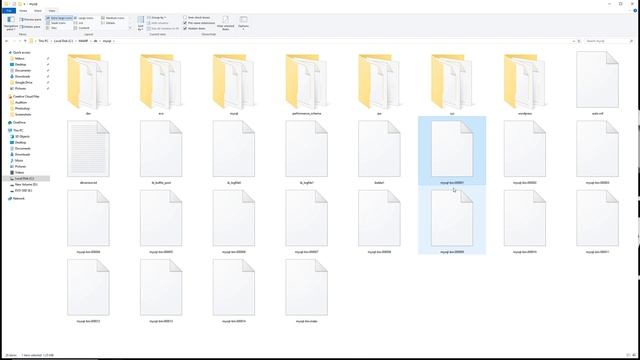Open OneDrive in navigation pane

click(x=17, y=122)
